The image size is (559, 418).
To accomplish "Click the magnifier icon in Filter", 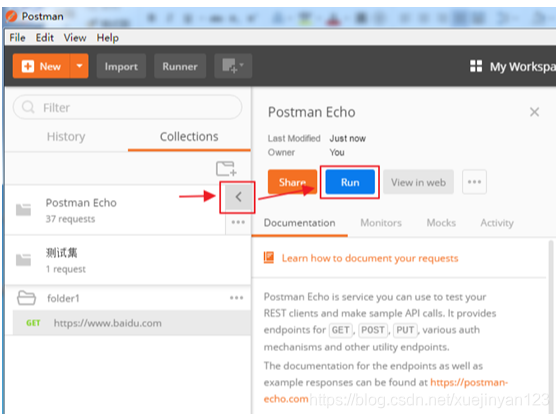I will point(28,107).
